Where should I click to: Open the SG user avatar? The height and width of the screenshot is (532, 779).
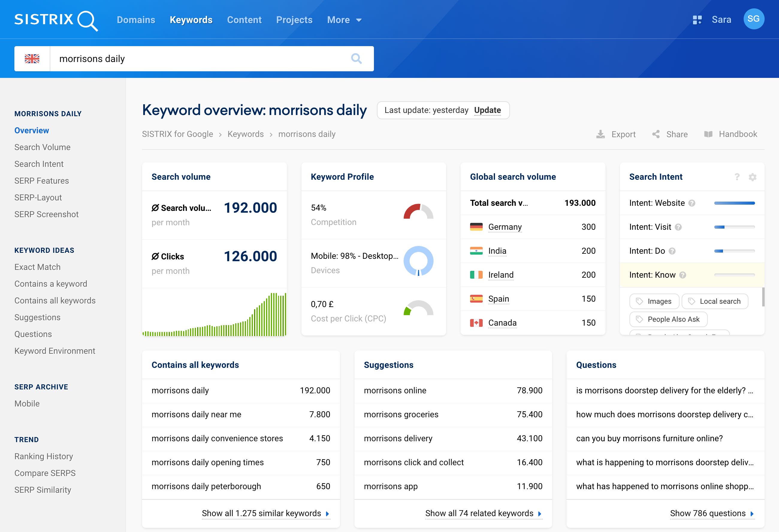click(754, 19)
